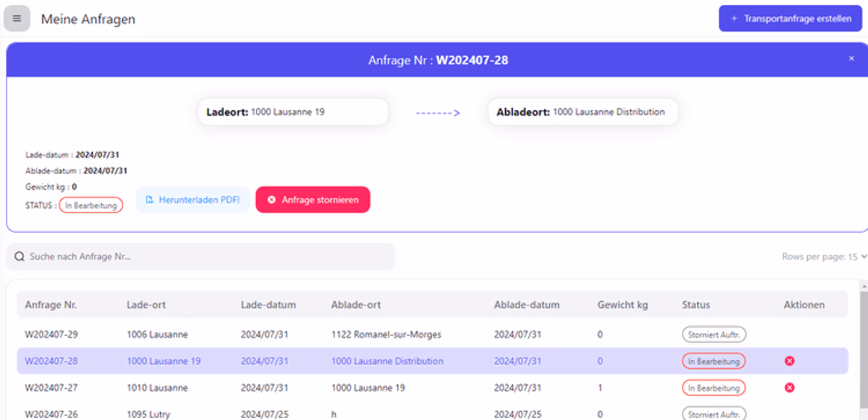The image size is (868, 420).
Task: Sort by Lade-datum column header
Action: coord(268,305)
